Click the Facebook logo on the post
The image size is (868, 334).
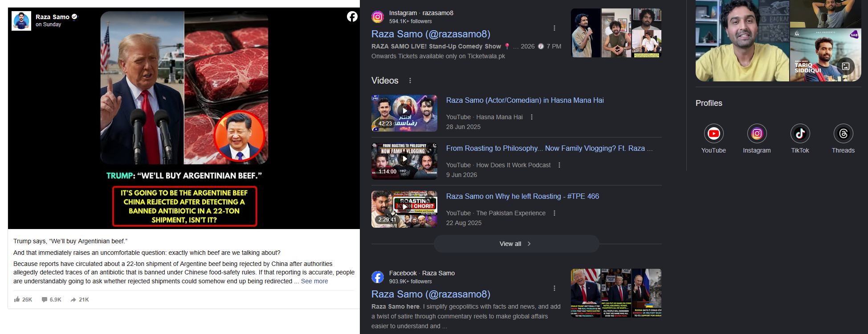352,16
